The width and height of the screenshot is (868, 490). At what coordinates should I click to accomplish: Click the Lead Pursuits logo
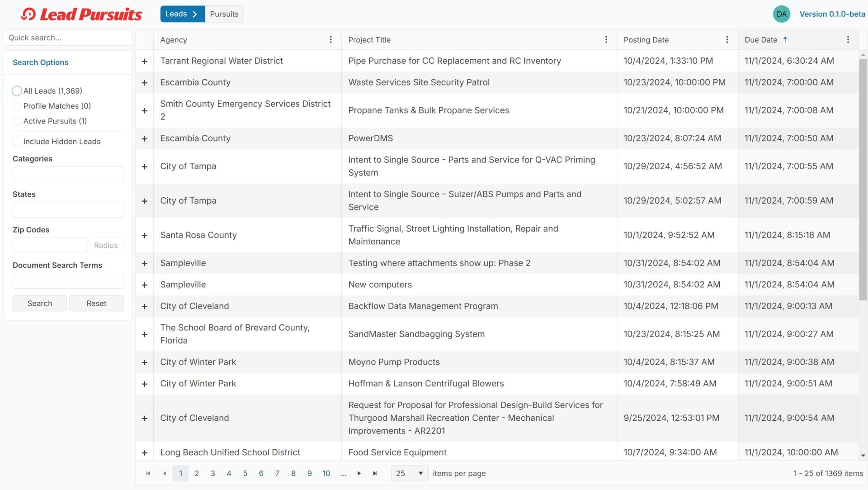[82, 14]
